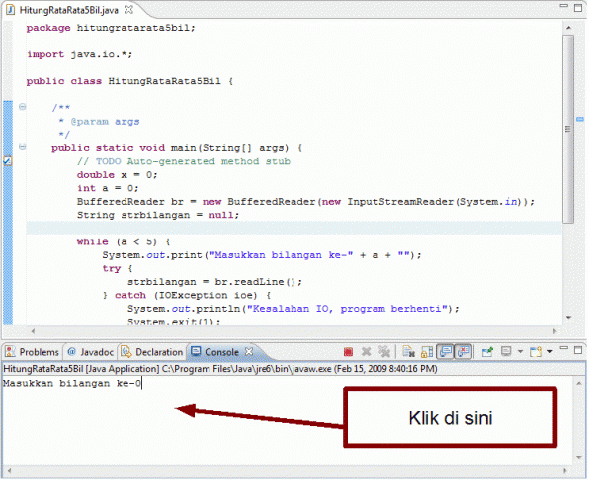Switch to the Problems tab

[x=32, y=352]
